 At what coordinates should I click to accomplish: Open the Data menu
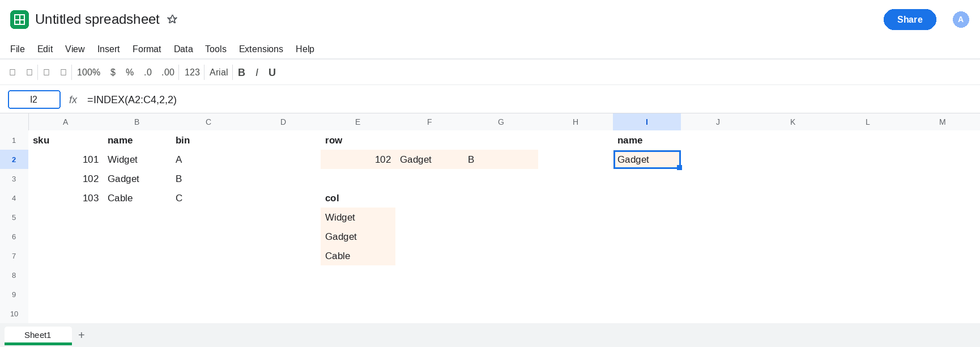tap(184, 49)
